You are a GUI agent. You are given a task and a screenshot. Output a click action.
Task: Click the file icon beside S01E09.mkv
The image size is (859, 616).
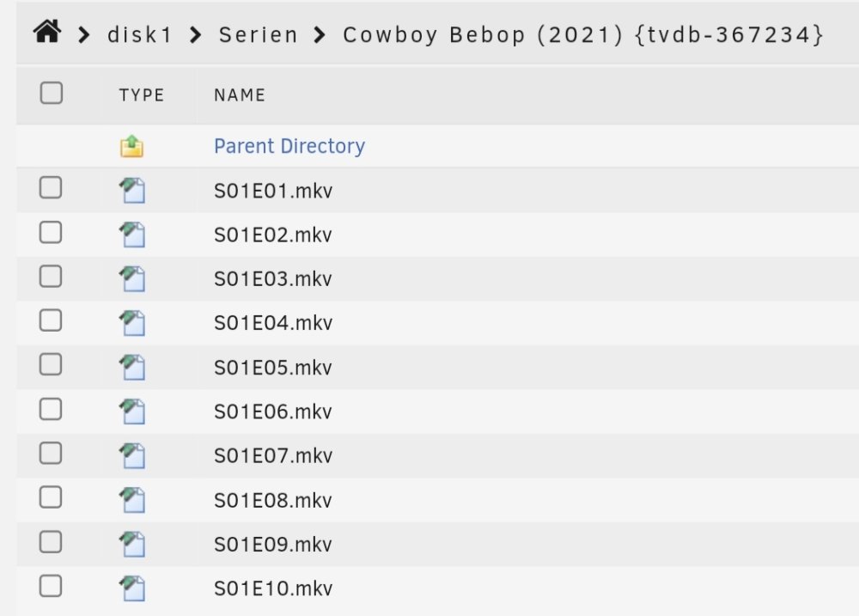click(x=132, y=544)
